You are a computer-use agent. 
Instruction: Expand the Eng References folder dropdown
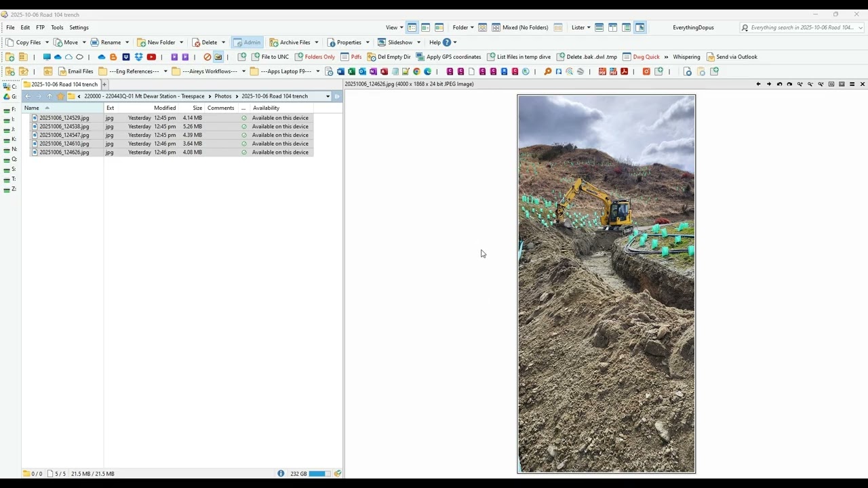tap(165, 71)
